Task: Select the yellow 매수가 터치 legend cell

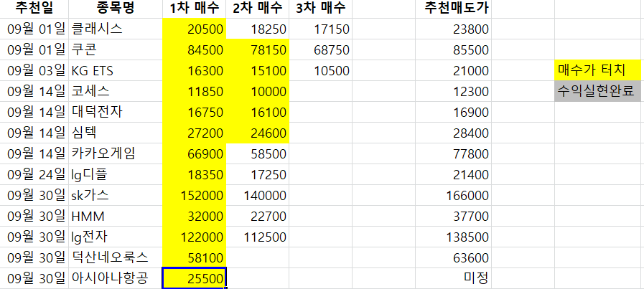Action: 598,70
